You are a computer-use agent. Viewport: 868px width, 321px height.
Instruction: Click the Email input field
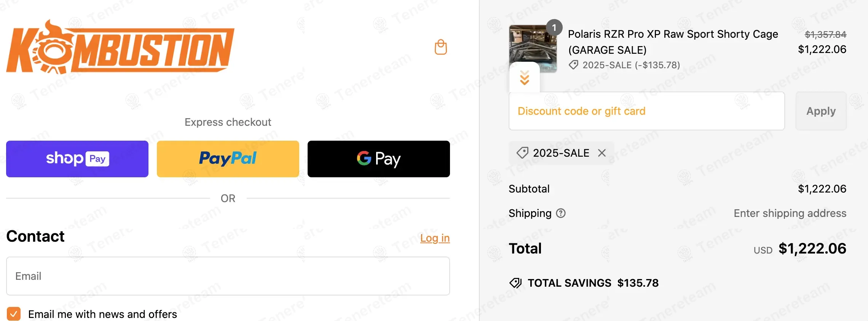click(x=228, y=276)
